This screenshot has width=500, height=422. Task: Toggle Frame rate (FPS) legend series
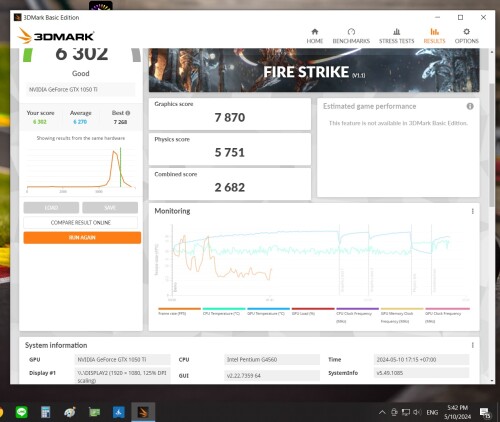[180, 311]
